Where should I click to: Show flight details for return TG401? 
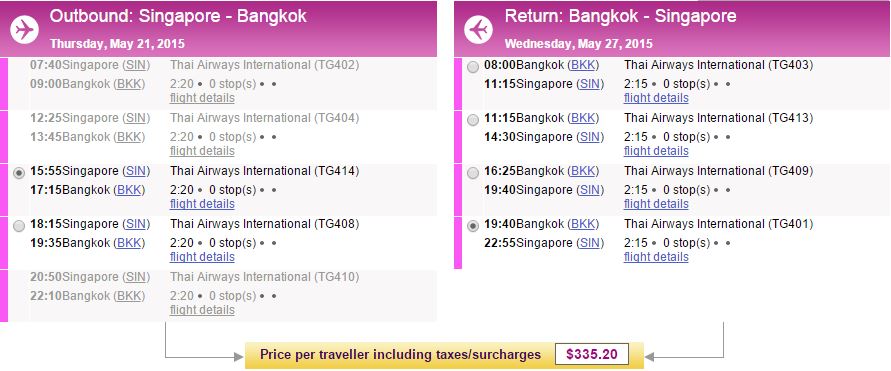(656, 257)
